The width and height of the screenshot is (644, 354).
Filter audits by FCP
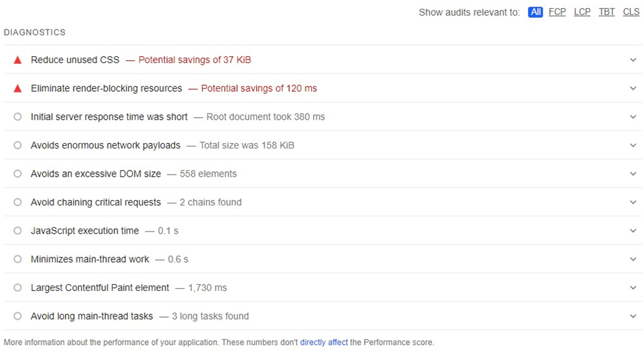[x=557, y=12]
